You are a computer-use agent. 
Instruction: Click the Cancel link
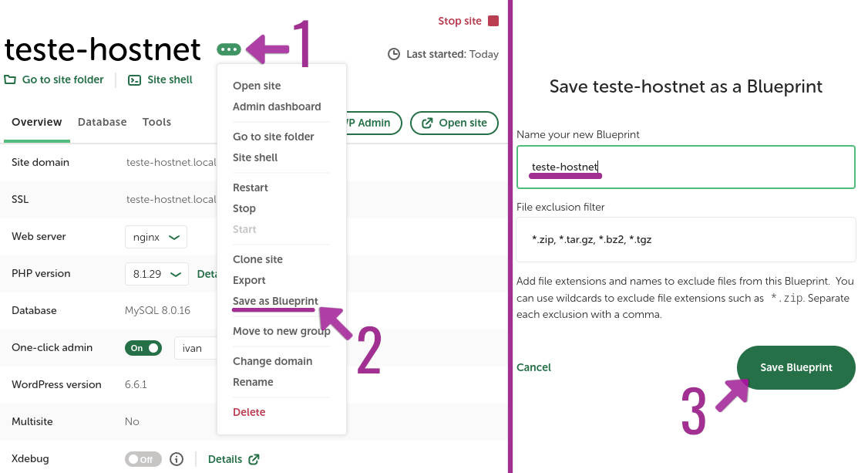pos(533,367)
